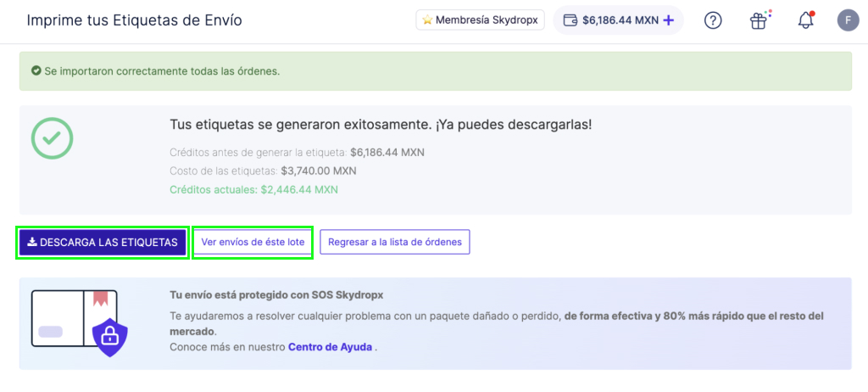Click the plus icon to add credits
The width and height of the screenshot is (868, 392).
click(669, 20)
